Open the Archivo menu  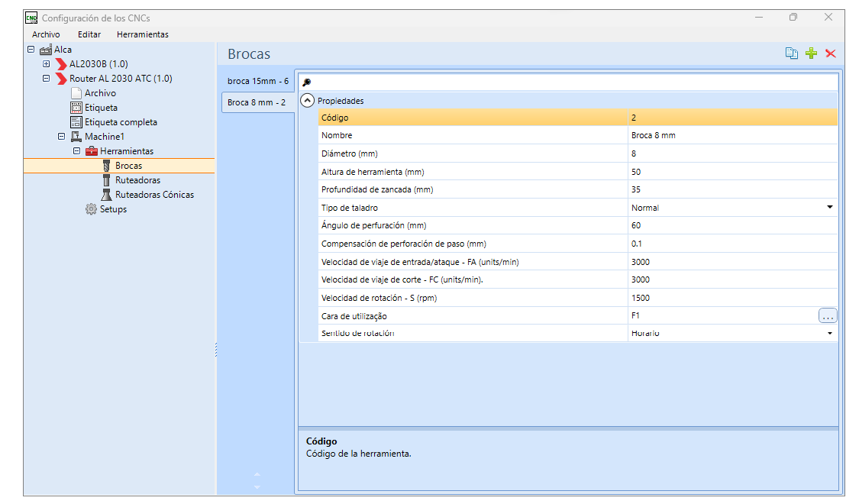pyautogui.click(x=46, y=34)
